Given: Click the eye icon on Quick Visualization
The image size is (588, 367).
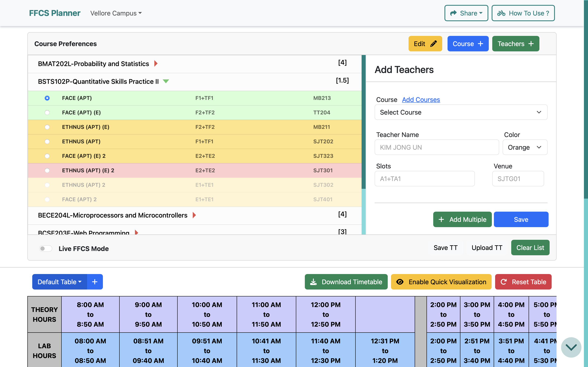Looking at the screenshot, I should pos(400,282).
